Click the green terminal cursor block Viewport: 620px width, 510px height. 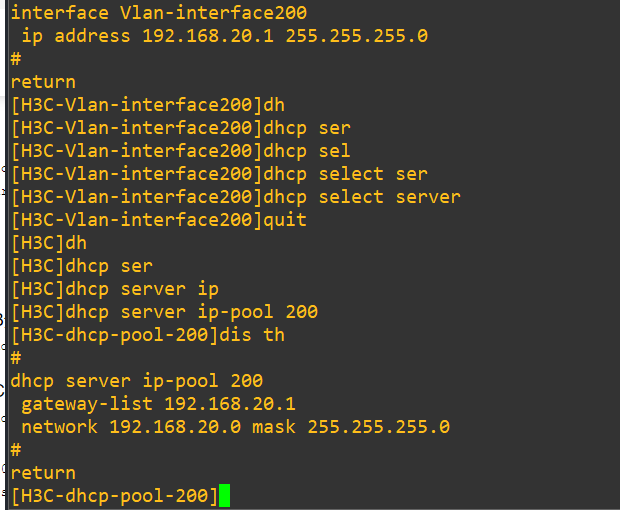[224, 495]
